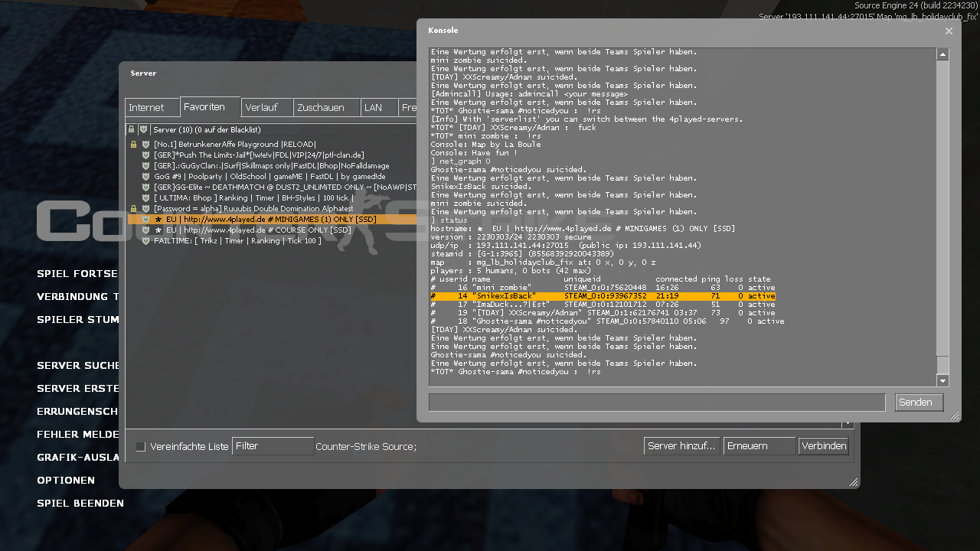
Task: Click FEHLER MELDE... main menu entry
Action: (78, 435)
